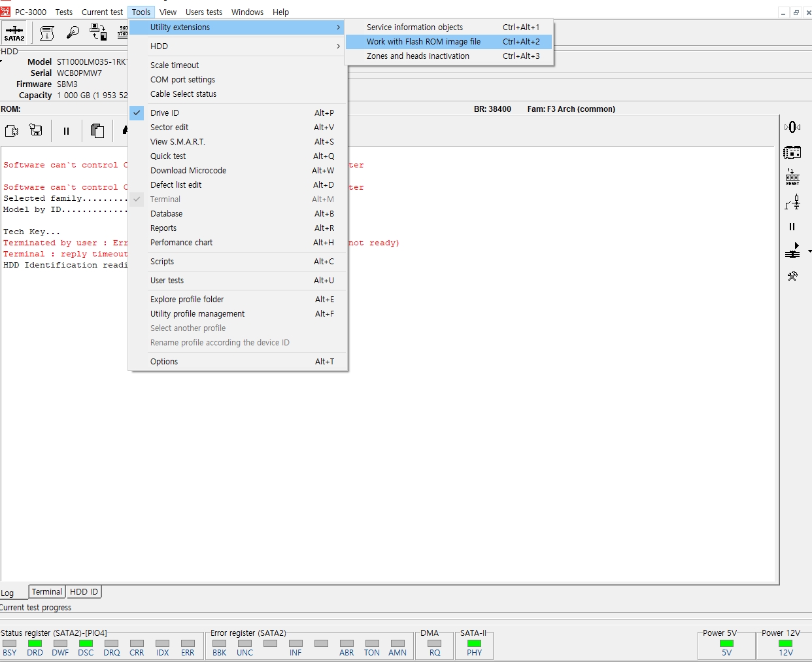The image size is (812, 662).
Task: Choose Cable Select status
Action: click(x=238, y=94)
